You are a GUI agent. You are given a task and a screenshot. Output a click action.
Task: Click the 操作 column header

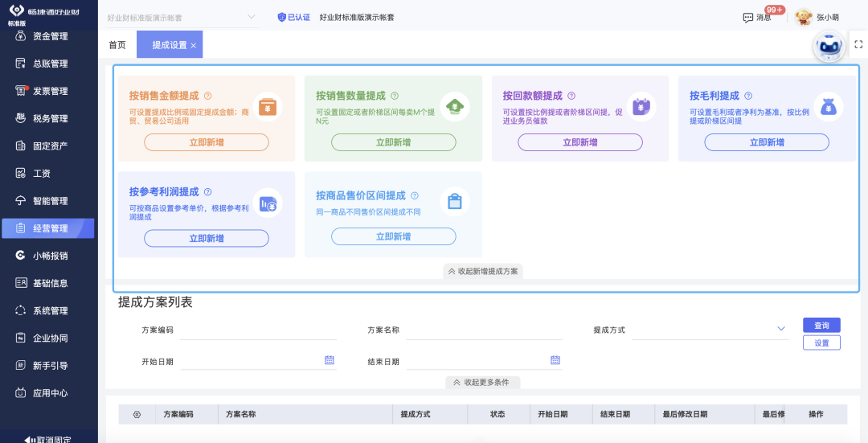click(x=816, y=414)
